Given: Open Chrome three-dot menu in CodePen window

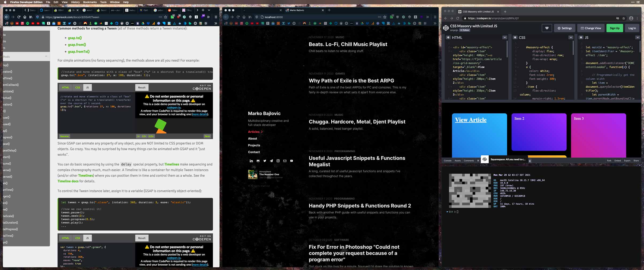Looking at the screenshot, I should point(638,18).
